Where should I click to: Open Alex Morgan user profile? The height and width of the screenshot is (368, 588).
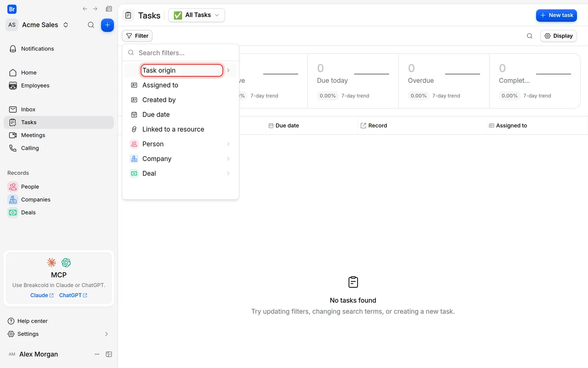click(x=33, y=354)
